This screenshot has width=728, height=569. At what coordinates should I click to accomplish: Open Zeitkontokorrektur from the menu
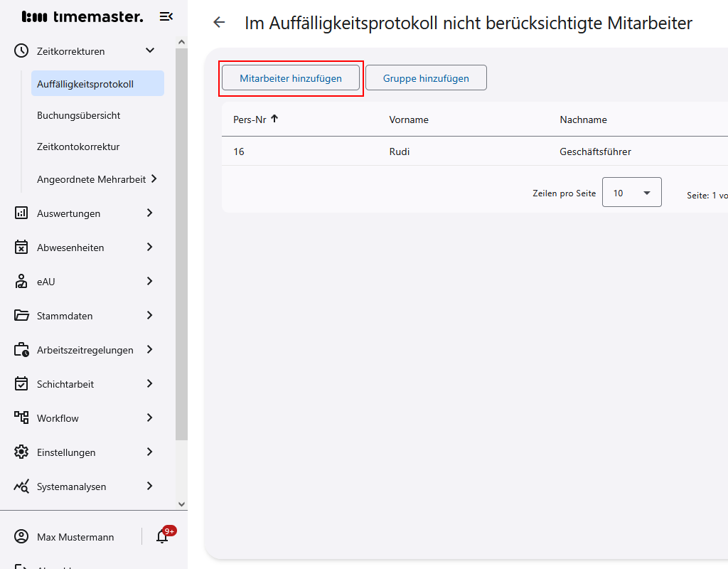click(x=77, y=147)
